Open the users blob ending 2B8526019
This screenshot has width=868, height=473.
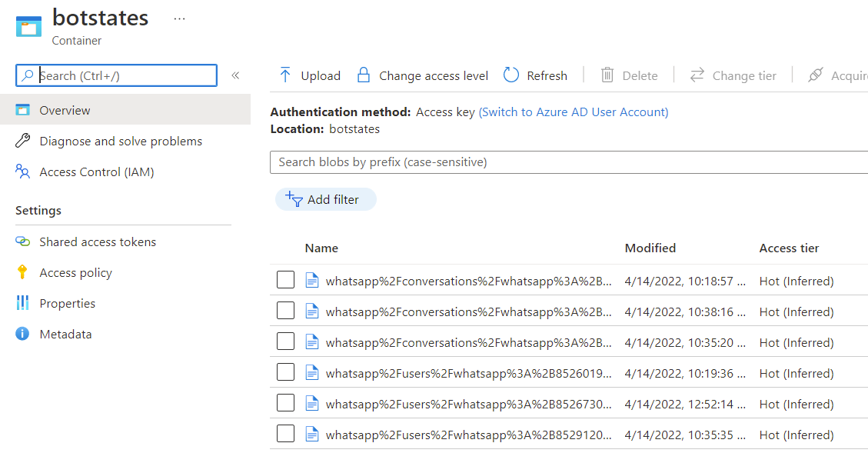coord(469,373)
